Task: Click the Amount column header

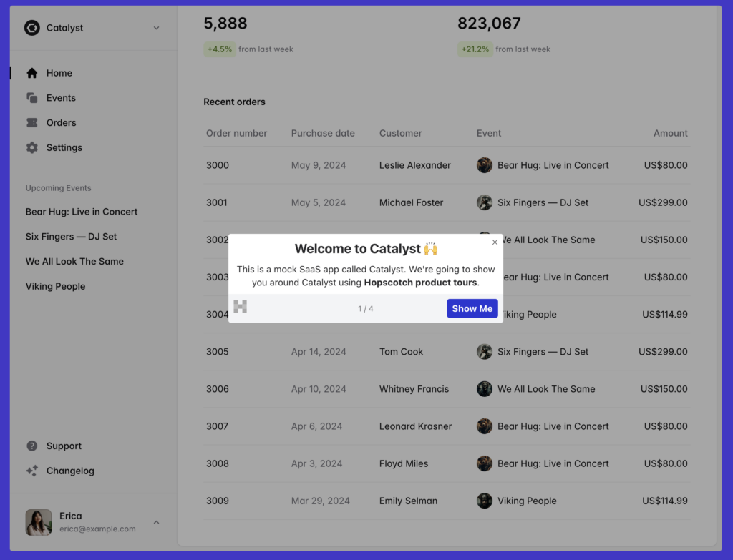Action: click(x=670, y=133)
